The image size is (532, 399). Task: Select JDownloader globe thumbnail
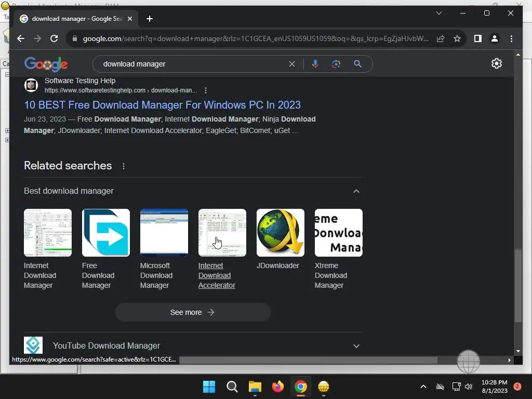pos(280,233)
